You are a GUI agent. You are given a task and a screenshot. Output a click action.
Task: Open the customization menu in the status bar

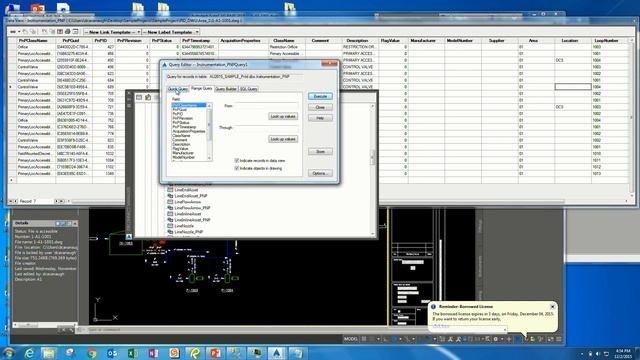click(559, 339)
